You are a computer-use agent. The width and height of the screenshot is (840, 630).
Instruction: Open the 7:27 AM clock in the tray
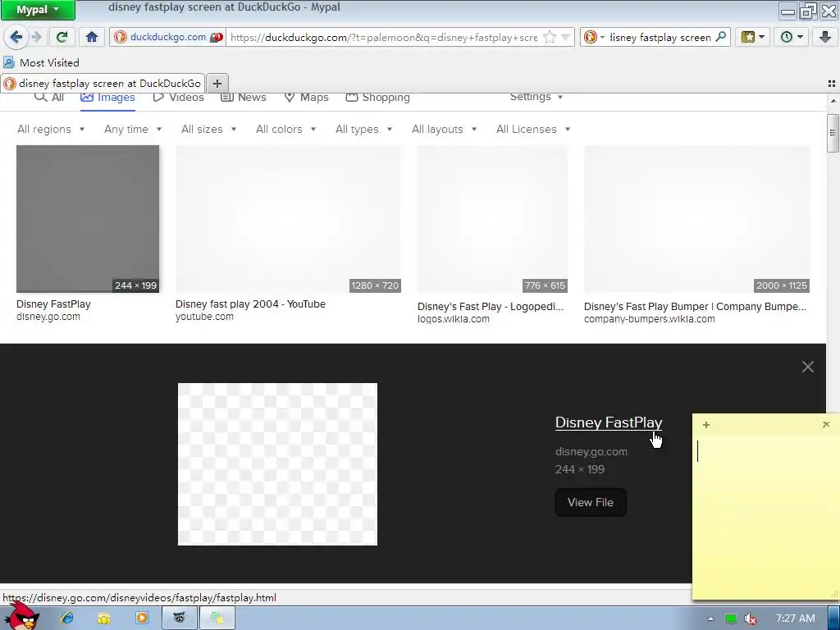click(795, 619)
